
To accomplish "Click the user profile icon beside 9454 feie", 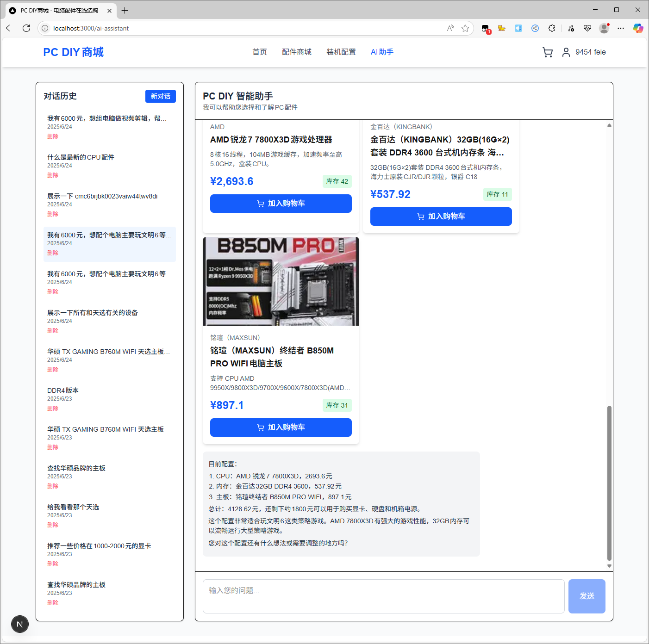I will (566, 52).
